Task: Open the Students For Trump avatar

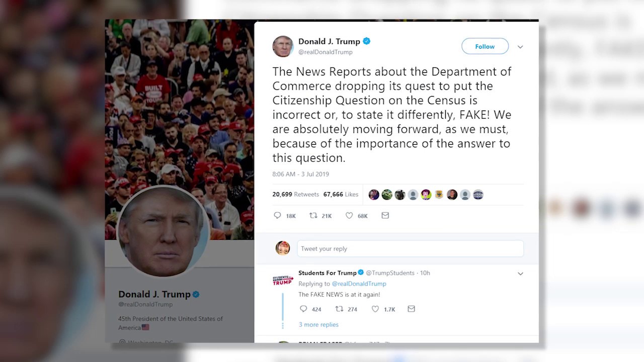Action: tap(283, 280)
